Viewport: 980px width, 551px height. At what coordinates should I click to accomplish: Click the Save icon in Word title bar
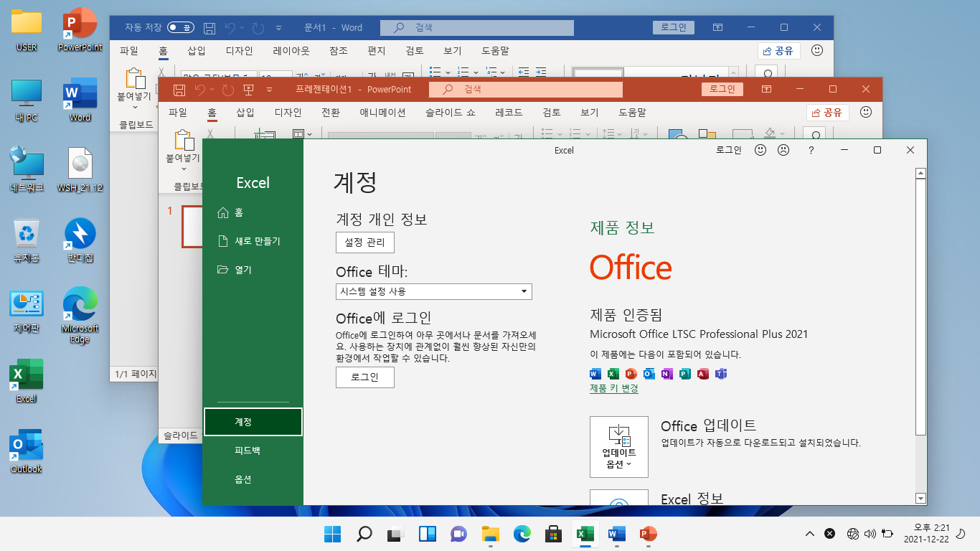click(209, 28)
